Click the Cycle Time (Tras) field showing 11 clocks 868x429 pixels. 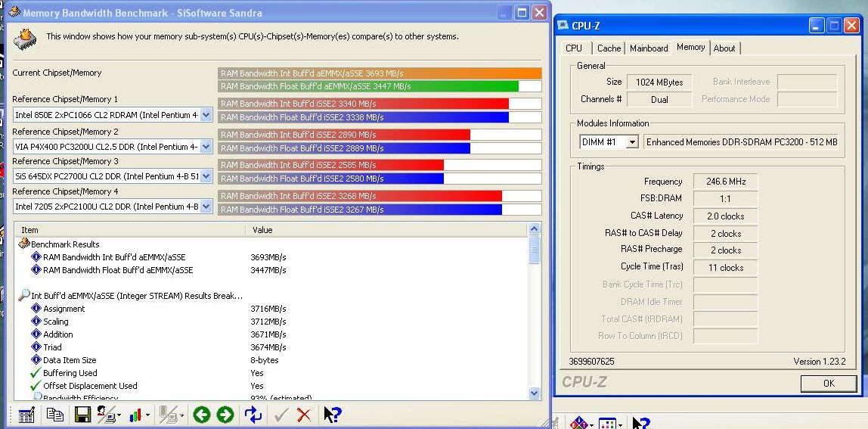[x=725, y=267]
